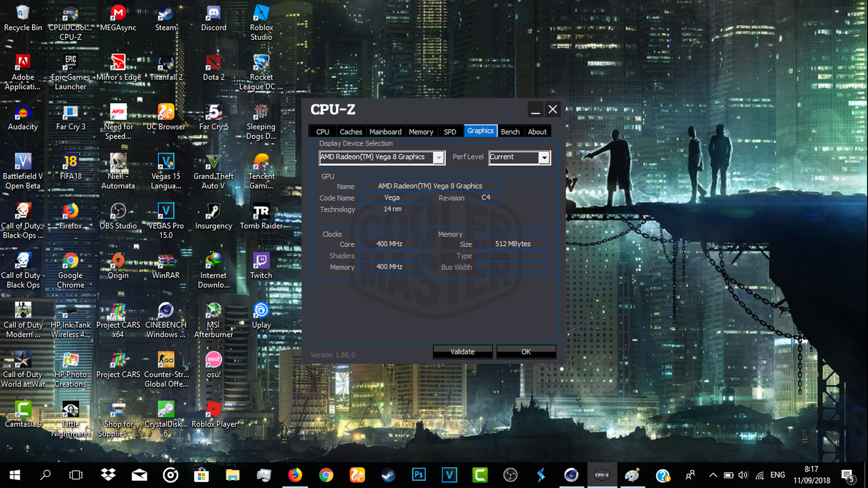
Task: Select the Uplay desktop icon
Action: [x=261, y=316]
